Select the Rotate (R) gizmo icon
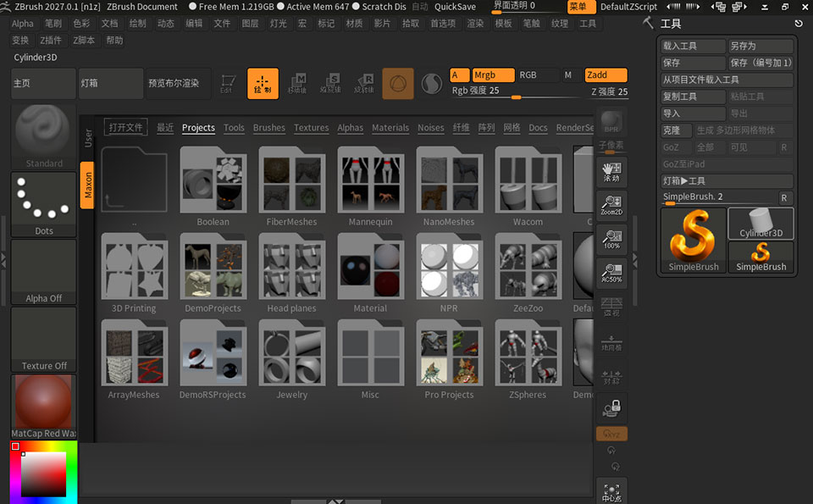Image resolution: width=813 pixels, height=504 pixels. (364, 84)
